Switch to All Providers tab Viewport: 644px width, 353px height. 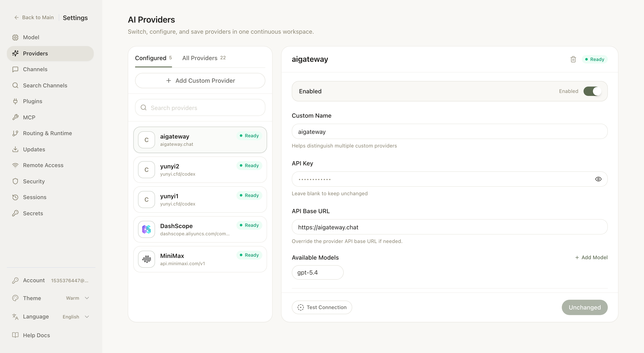click(204, 58)
